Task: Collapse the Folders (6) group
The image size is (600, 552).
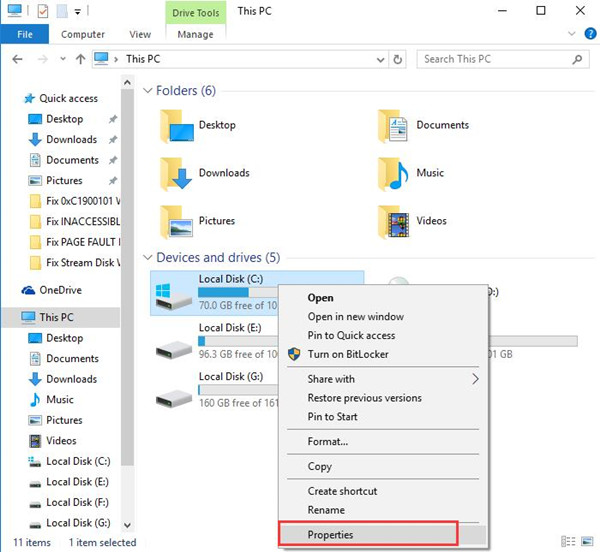Action: tap(147, 91)
